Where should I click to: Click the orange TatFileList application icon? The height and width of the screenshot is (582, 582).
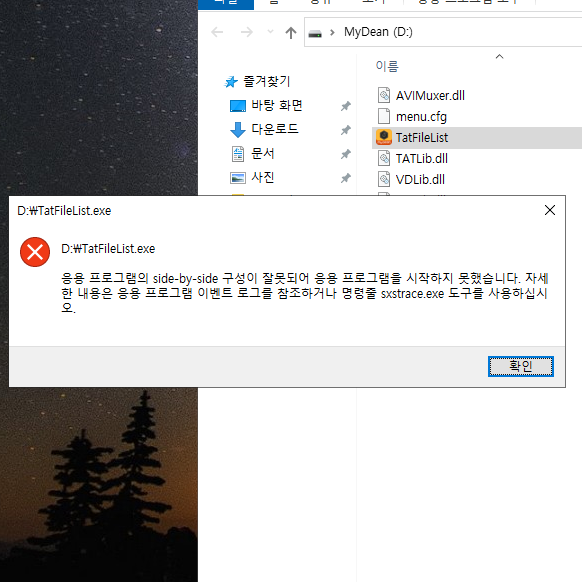click(384, 137)
